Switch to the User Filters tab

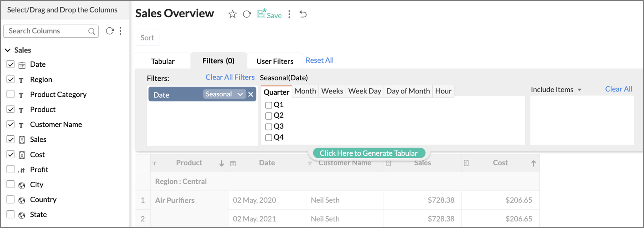275,61
